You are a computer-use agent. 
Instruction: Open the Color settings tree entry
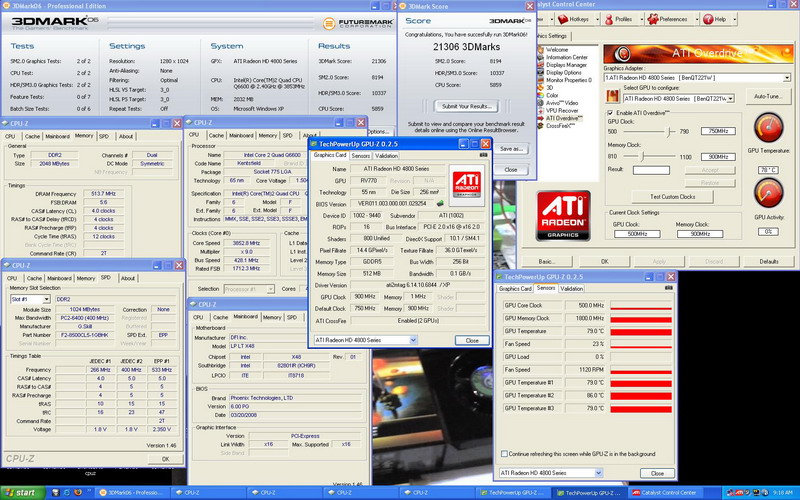click(552, 95)
